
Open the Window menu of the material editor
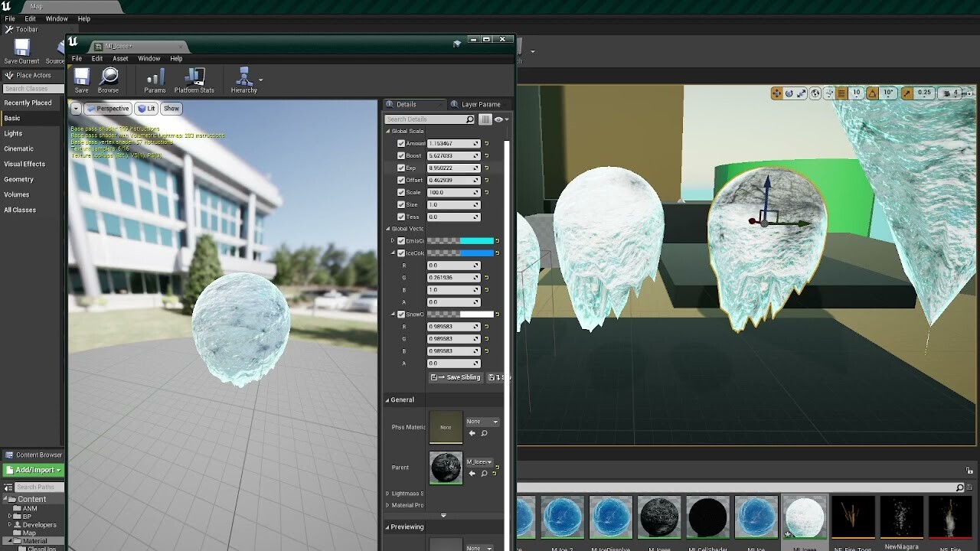(x=149, y=58)
